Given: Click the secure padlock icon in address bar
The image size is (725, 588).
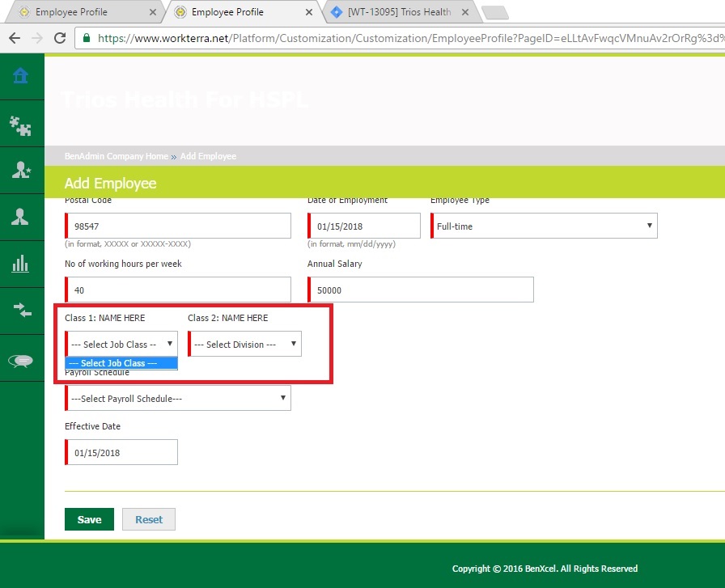Looking at the screenshot, I should click(87, 38).
